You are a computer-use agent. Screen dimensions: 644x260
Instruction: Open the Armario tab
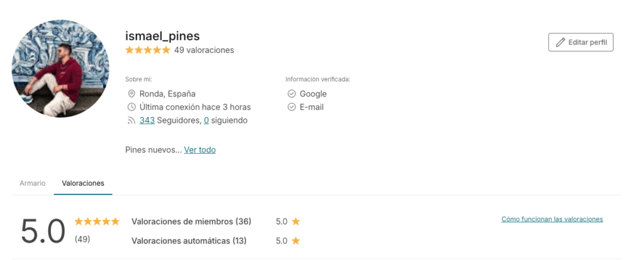pyautogui.click(x=33, y=183)
